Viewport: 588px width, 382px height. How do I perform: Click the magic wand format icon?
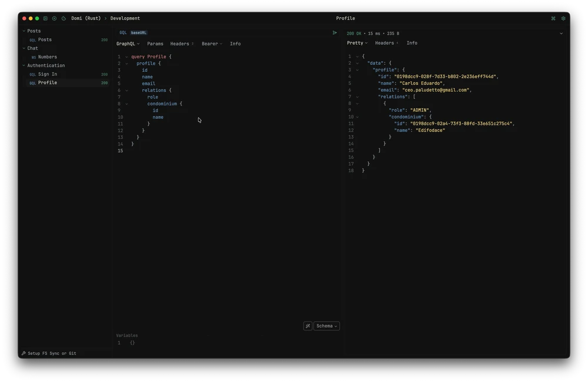(x=308, y=326)
